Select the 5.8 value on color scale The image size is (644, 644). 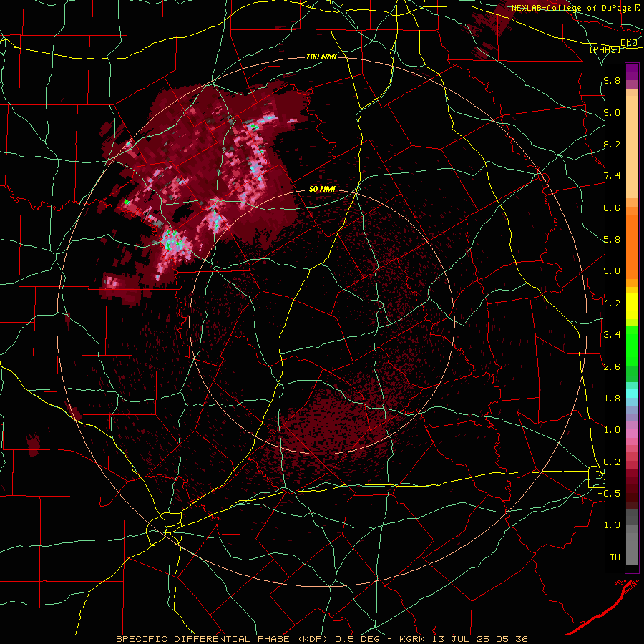(612, 240)
